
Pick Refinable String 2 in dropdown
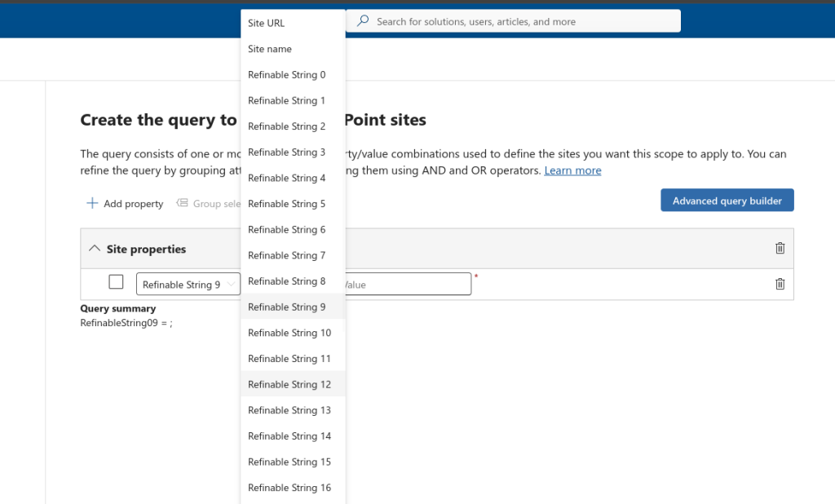point(293,126)
